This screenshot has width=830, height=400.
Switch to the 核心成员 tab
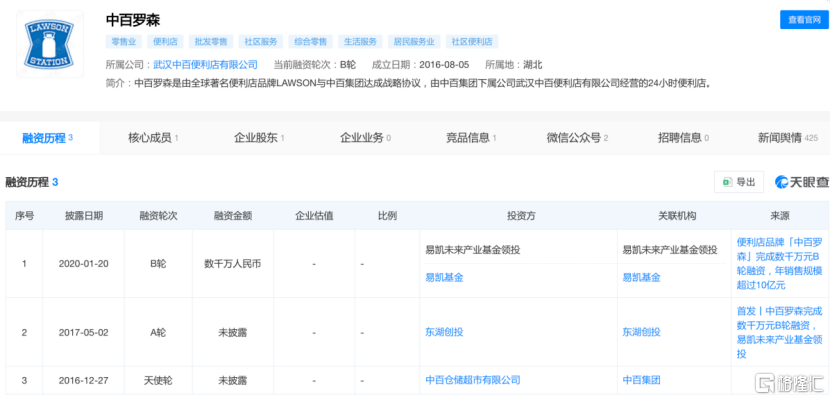point(153,138)
